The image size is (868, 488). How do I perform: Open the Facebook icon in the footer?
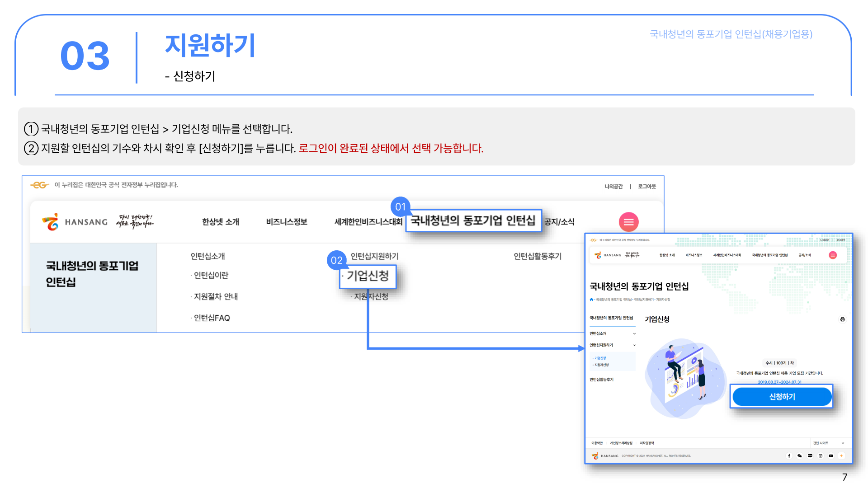[x=789, y=456]
